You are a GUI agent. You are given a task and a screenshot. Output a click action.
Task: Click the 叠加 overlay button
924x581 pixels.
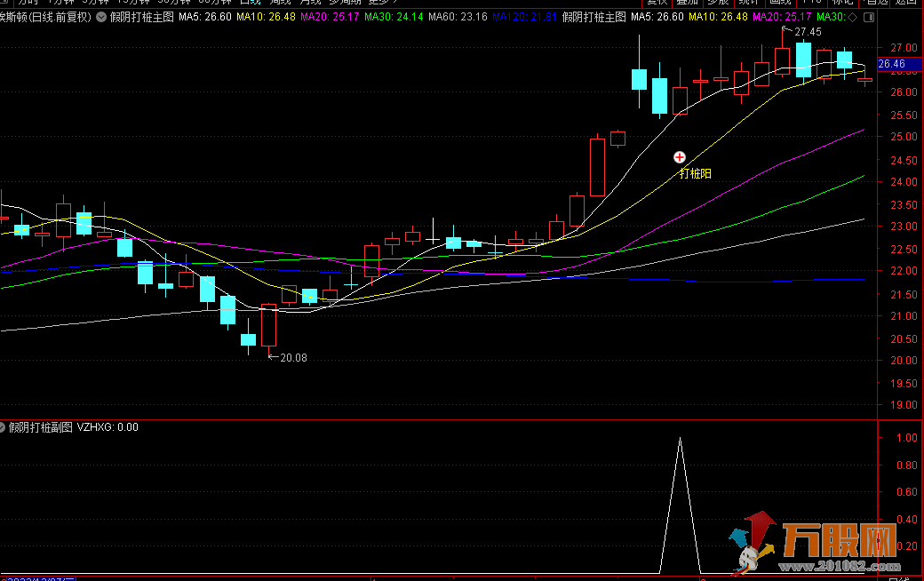pyautogui.click(x=687, y=2)
